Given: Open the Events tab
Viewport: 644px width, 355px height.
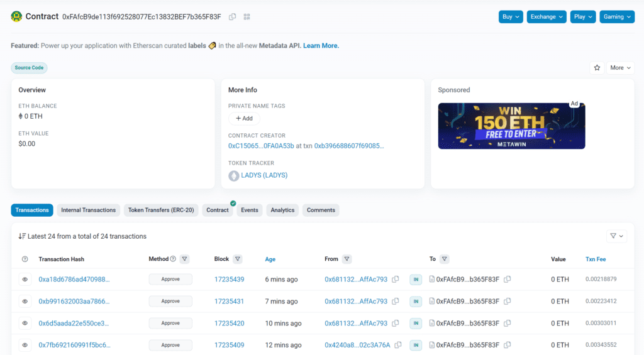Looking at the screenshot, I should point(249,210).
